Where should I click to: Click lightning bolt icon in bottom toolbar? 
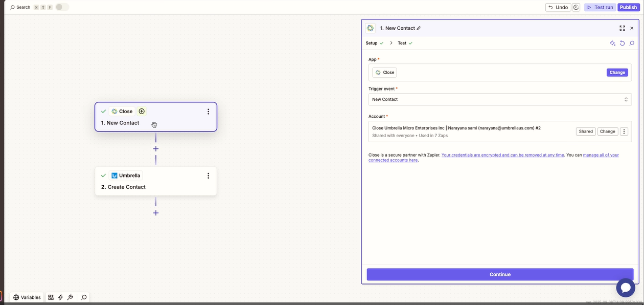pos(60,297)
